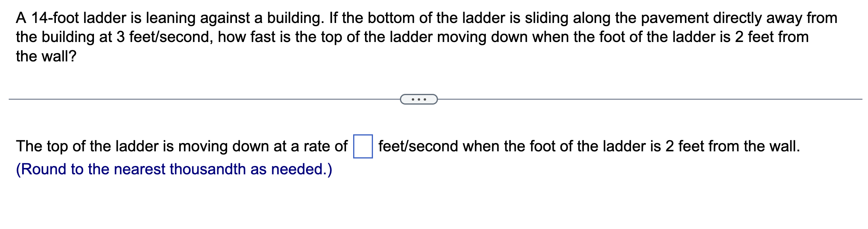Click the whitespace below the answer statement
Screen dimensions: 868x229
396,202
